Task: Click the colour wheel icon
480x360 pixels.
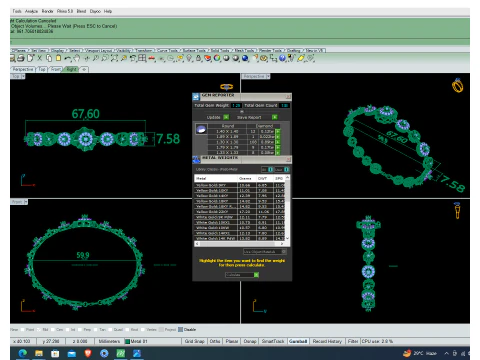Action: (217, 58)
